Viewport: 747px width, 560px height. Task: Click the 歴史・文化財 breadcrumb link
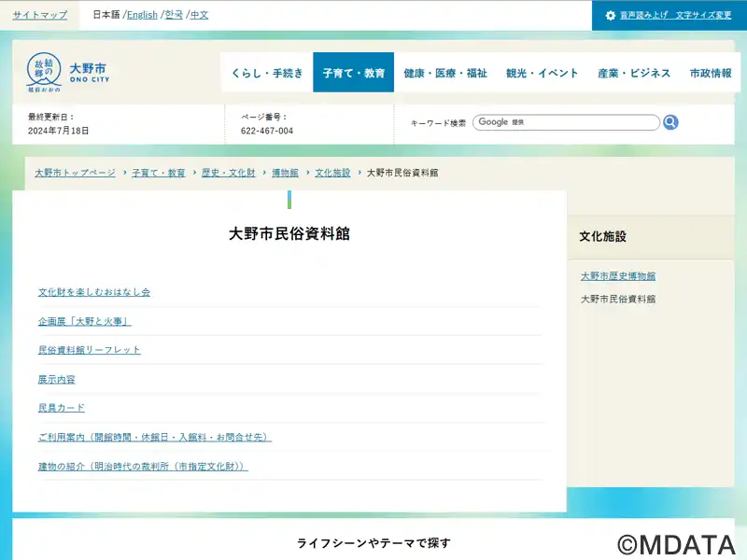pyautogui.click(x=228, y=173)
